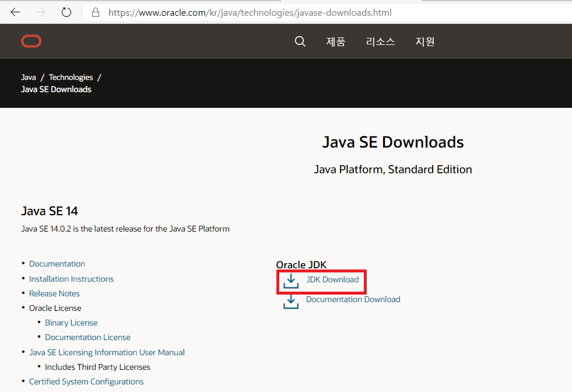This screenshot has width=572, height=392.
Task: Click the Java SE 14.0.2 latest release text
Action: 125,229
